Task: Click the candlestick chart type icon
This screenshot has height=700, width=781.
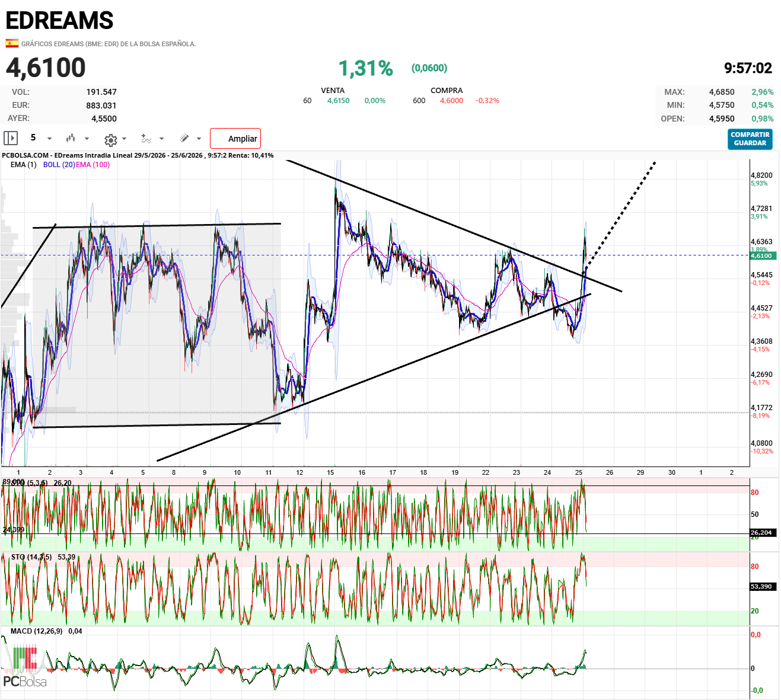Action: click(71, 138)
